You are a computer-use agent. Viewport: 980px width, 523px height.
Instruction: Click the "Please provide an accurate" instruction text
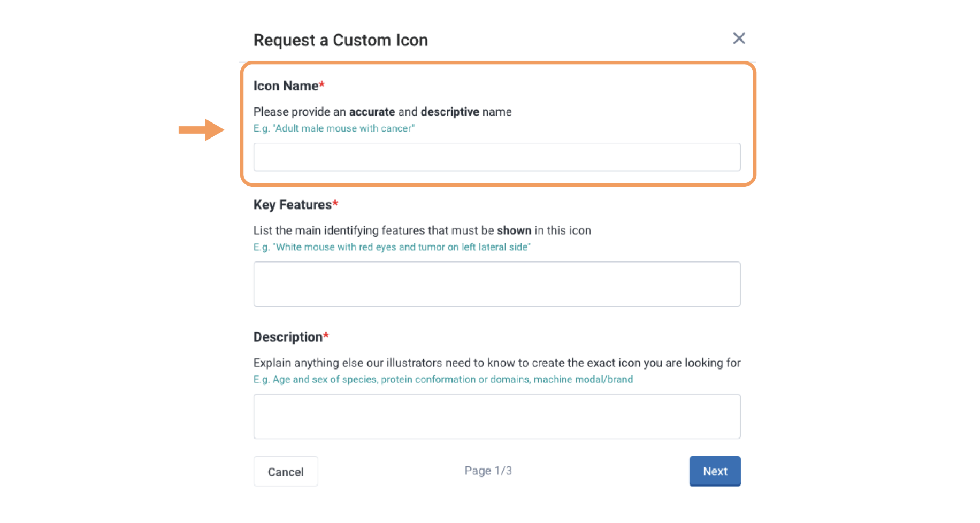click(x=382, y=112)
